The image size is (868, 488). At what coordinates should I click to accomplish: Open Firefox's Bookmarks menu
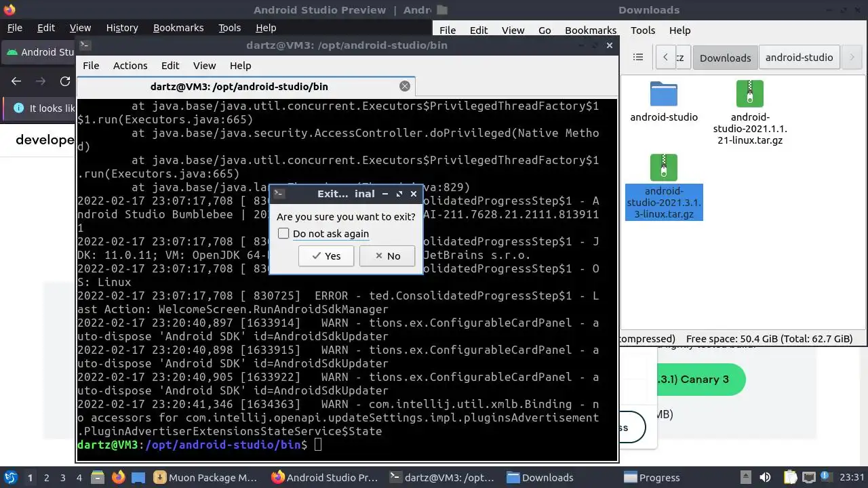(x=178, y=28)
